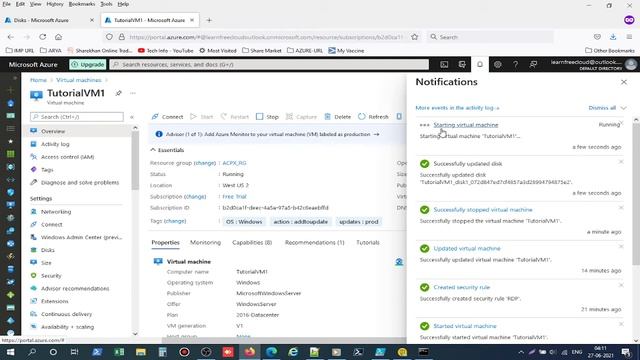Click the Starting virtual machine notification link
Viewport: 640px width, 360px height.
pyautogui.click(x=466, y=125)
